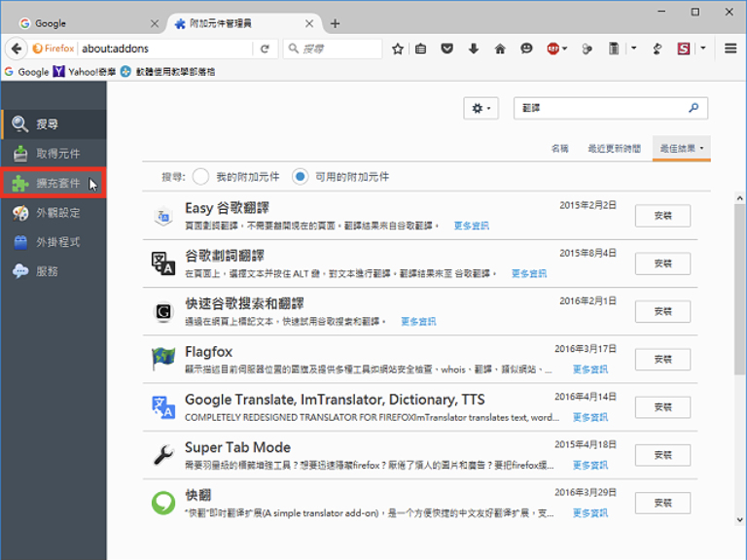The width and height of the screenshot is (747, 560).
Task: Select 搜尋 in the add-ons sidebar
Action: pos(53,124)
